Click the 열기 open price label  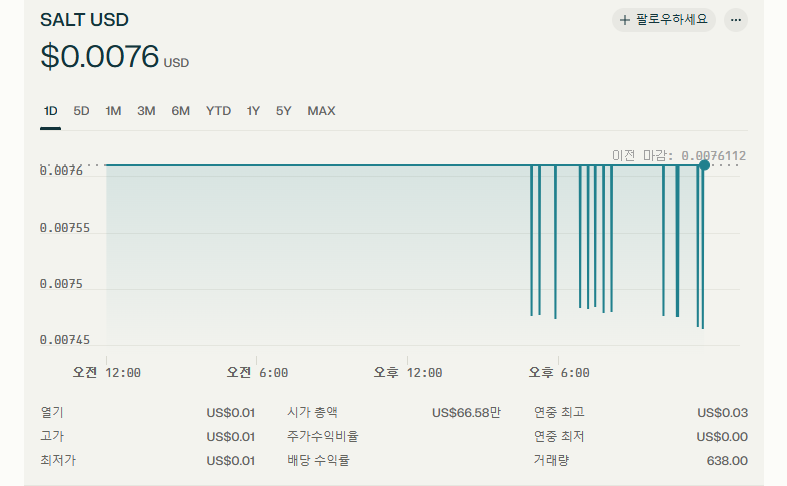[x=52, y=412]
